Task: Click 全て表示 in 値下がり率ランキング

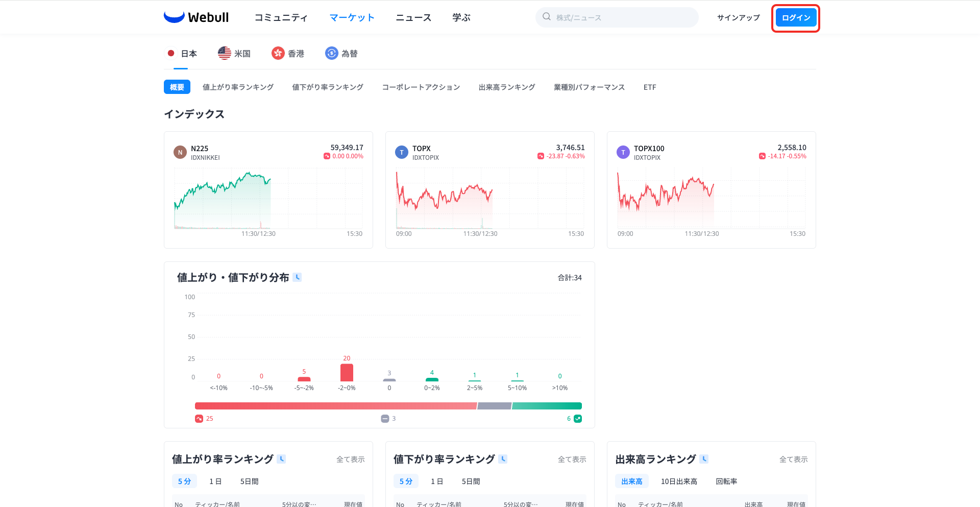Action: 572,460
